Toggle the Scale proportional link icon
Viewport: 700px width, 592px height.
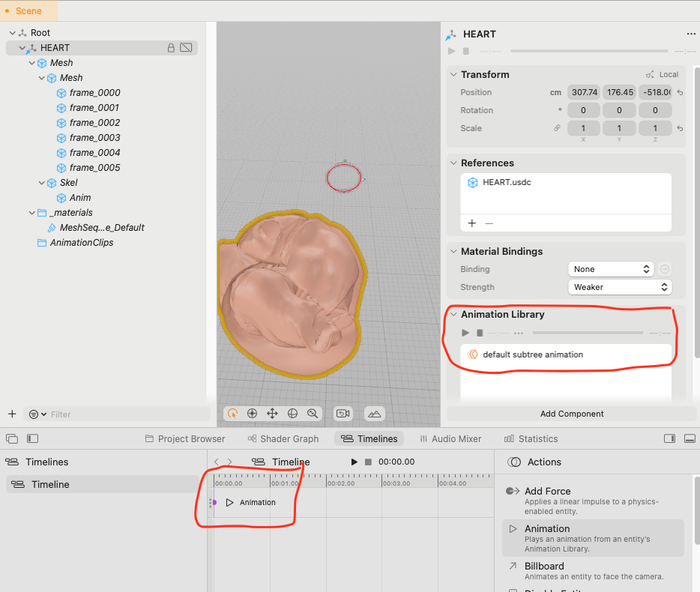point(557,128)
